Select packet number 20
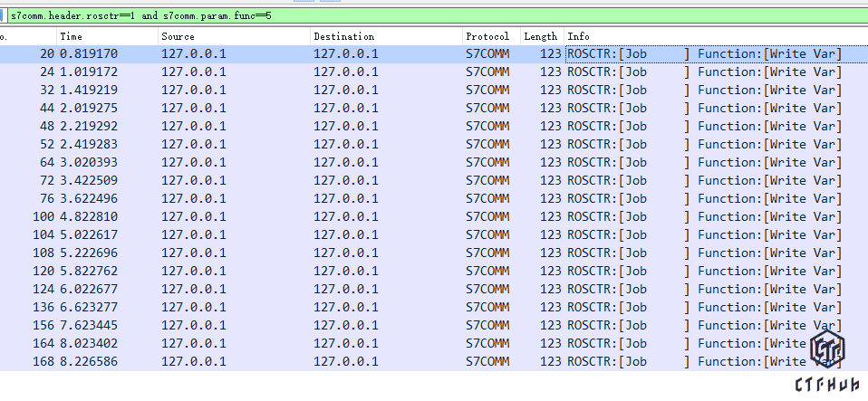This screenshot has width=868, height=401. [x=272, y=54]
